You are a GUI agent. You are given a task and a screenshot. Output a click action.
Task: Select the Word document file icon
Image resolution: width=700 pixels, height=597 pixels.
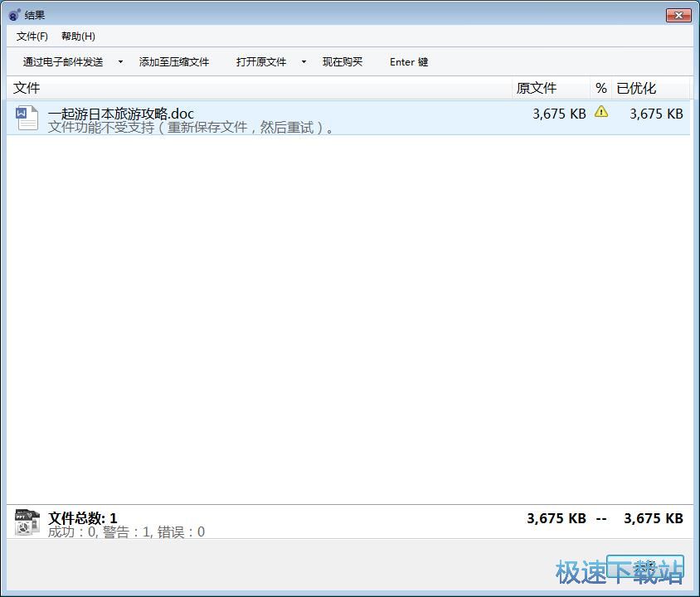[x=27, y=119]
